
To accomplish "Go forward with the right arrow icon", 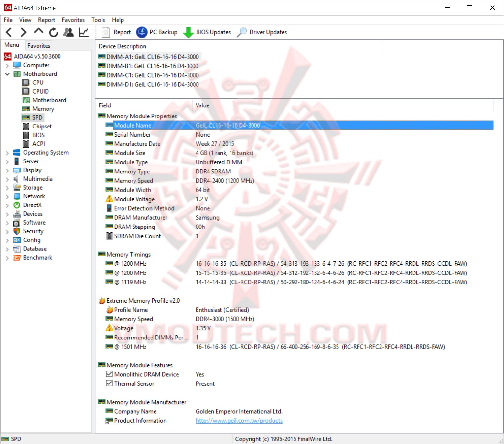I will click(23, 32).
